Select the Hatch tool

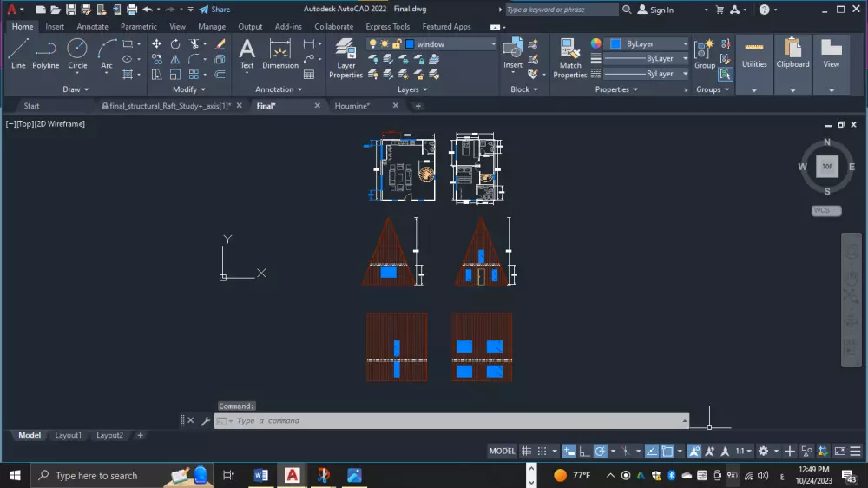128,74
